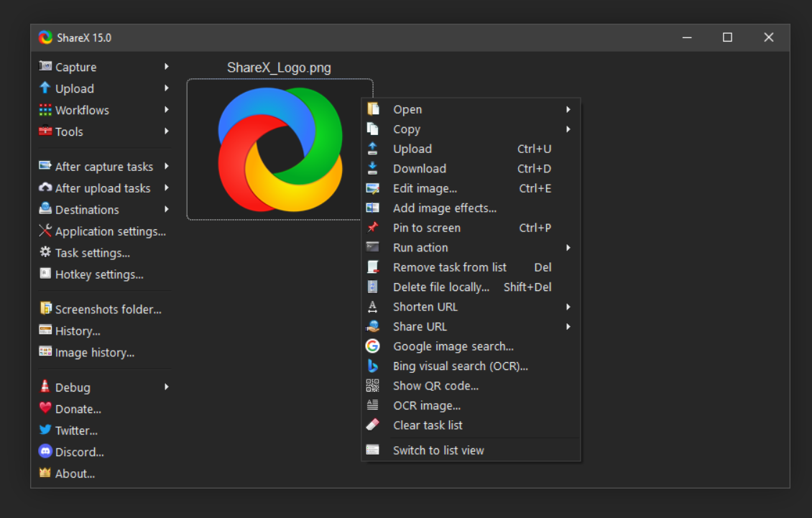Open Image history... label in sidebar
Viewport: 812px width, 518px height.
click(95, 353)
